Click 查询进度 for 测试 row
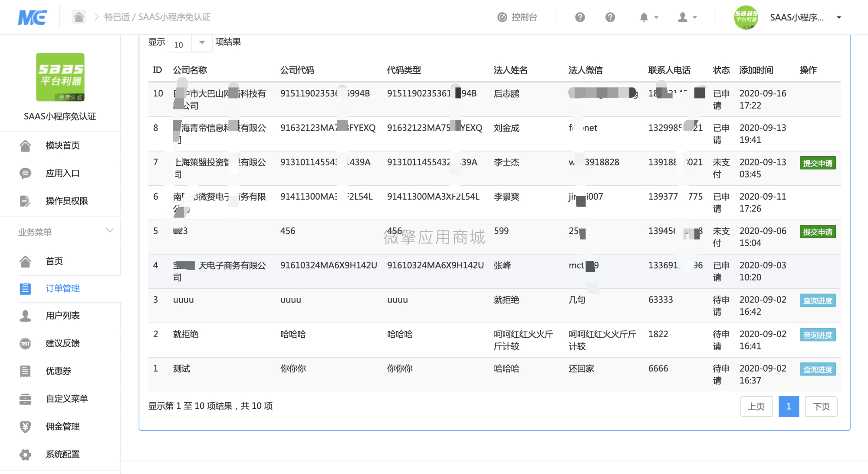 click(x=818, y=369)
